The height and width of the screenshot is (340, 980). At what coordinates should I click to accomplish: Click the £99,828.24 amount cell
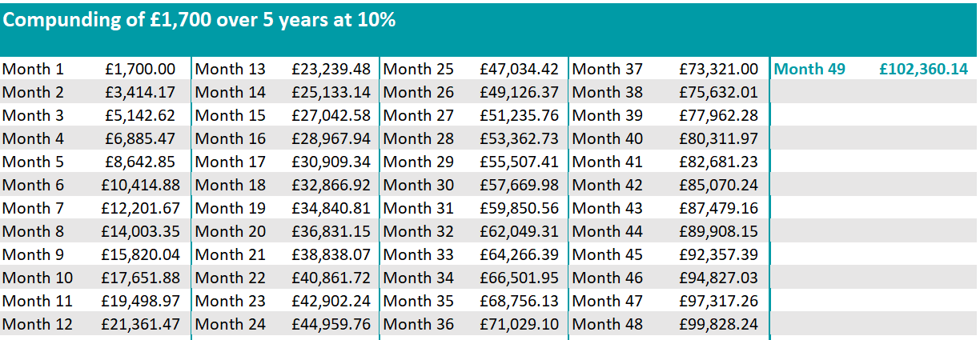coord(718,324)
